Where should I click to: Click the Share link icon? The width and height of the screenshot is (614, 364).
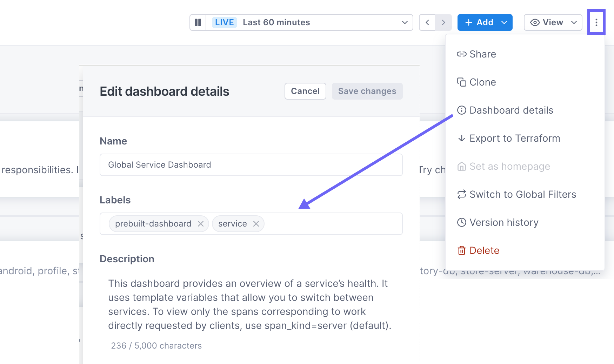click(462, 54)
